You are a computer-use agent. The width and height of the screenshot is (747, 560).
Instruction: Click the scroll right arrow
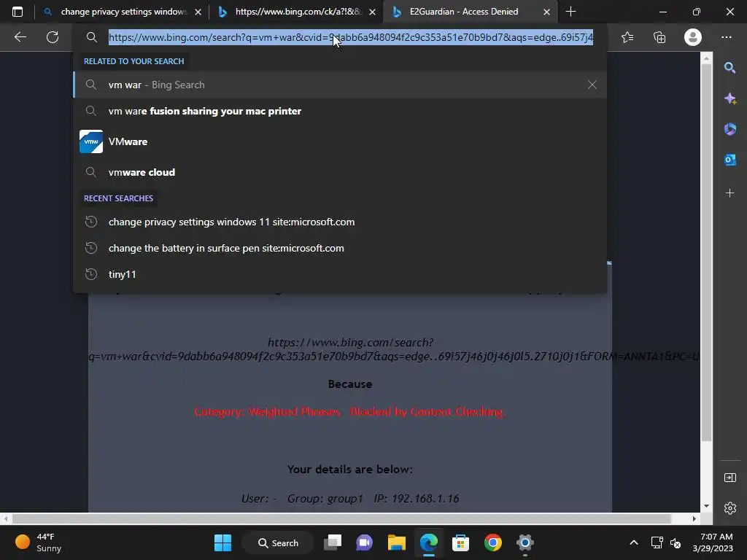(694, 518)
